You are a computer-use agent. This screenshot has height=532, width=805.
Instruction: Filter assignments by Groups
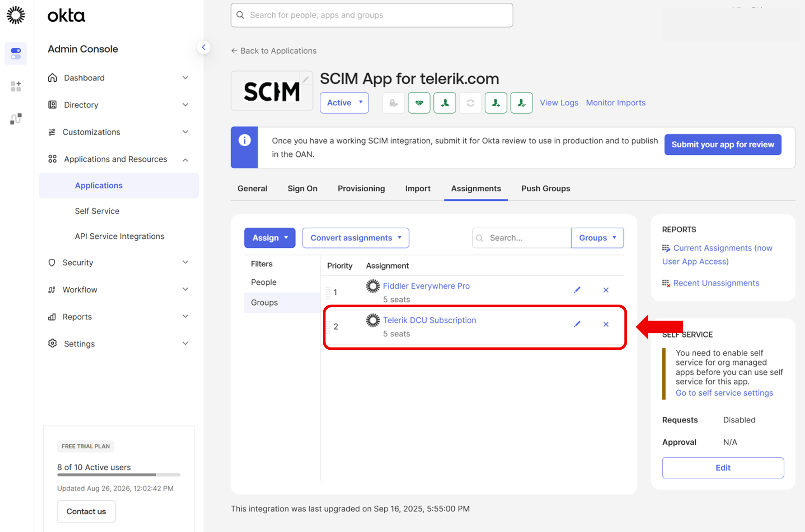[282, 303]
